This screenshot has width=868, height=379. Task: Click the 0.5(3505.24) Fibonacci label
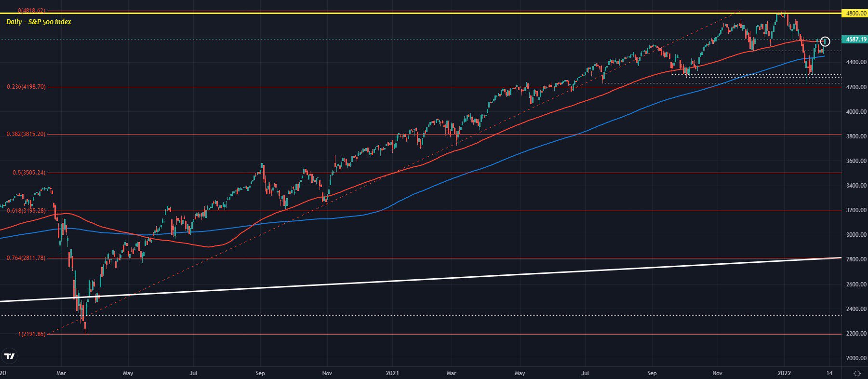pyautogui.click(x=29, y=173)
